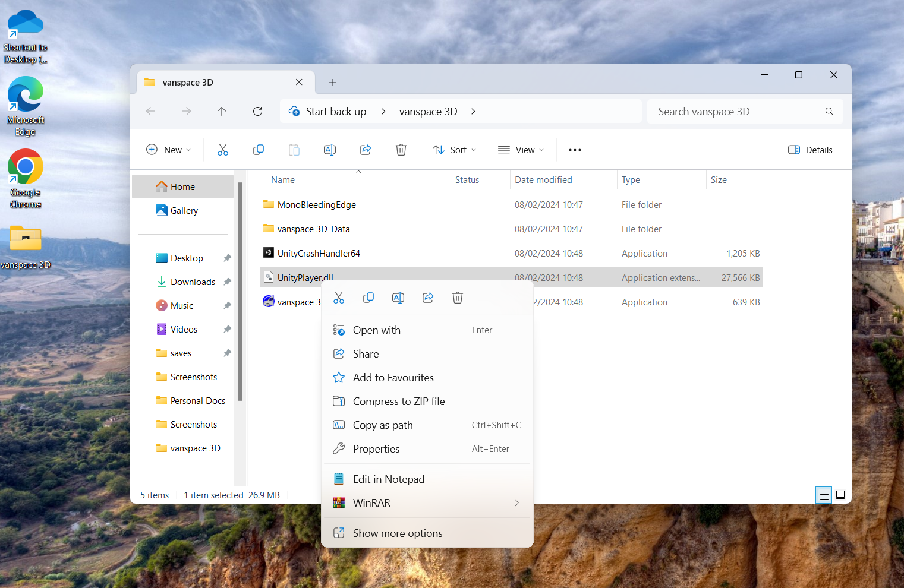Open Gallery in the navigation pane

pyautogui.click(x=183, y=210)
